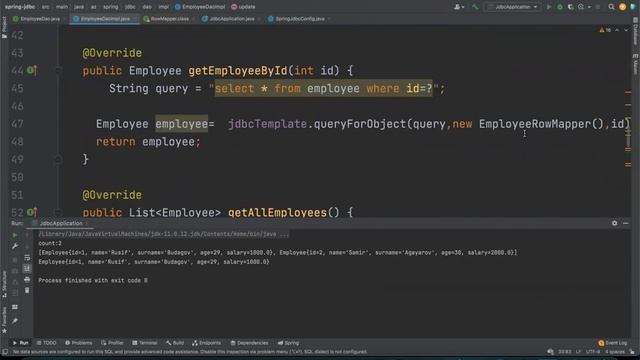Open the UTF-8 encoding selector
This screenshot has width=640, height=360.
click(x=593, y=352)
